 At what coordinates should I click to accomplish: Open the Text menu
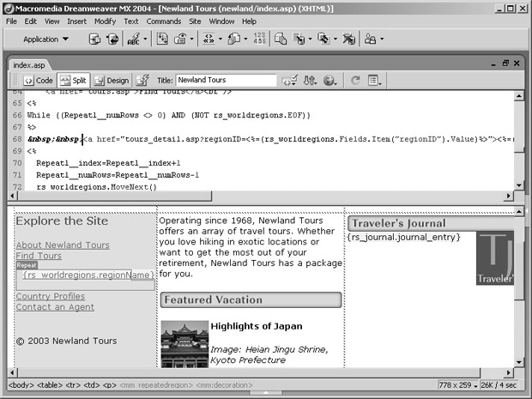131,21
